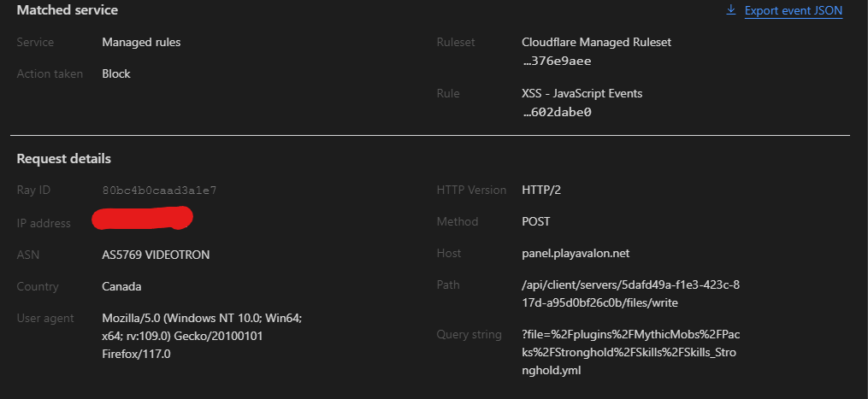Click the XSS - JavaScript Events rule name
Viewport: 868px width, 399px height.
pyautogui.click(x=582, y=93)
